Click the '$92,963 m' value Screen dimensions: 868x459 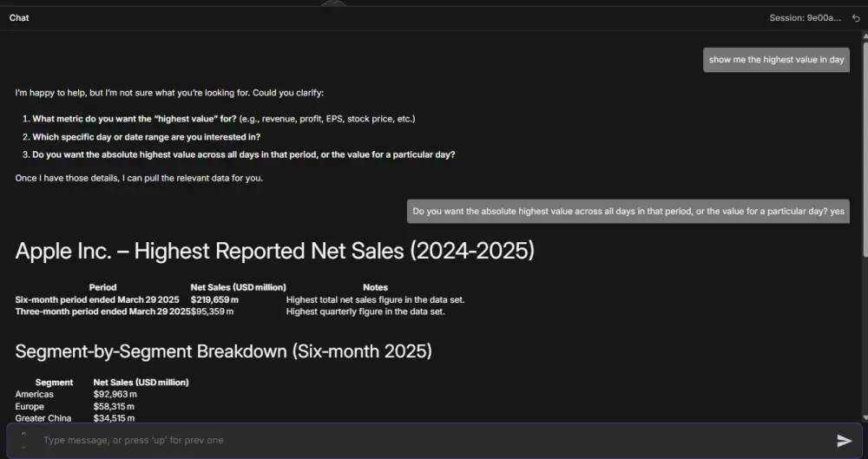tap(115, 394)
